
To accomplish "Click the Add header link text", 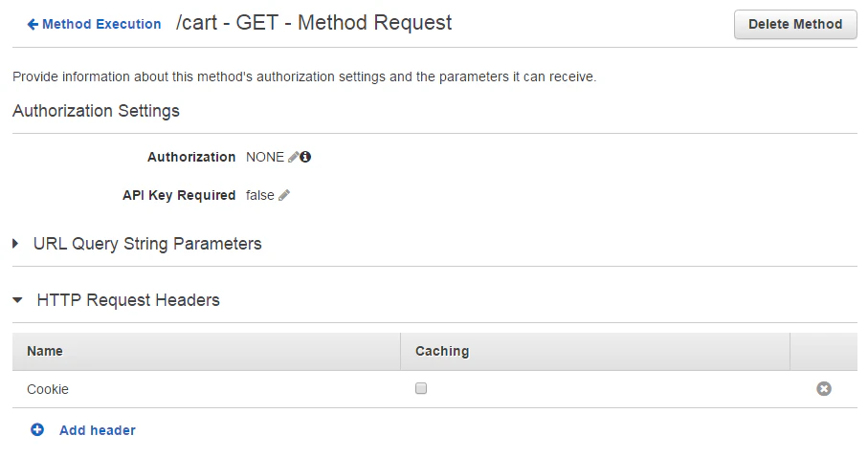I will coord(98,430).
